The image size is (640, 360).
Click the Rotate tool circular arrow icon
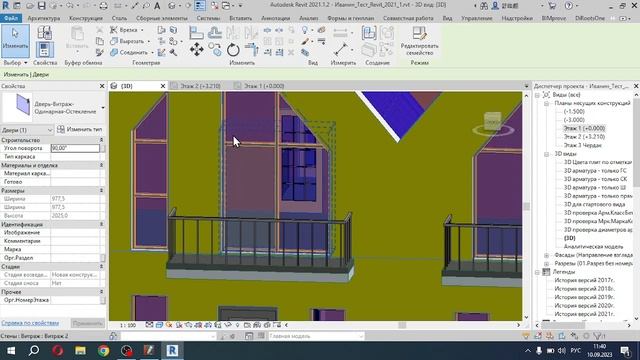tap(233, 50)
